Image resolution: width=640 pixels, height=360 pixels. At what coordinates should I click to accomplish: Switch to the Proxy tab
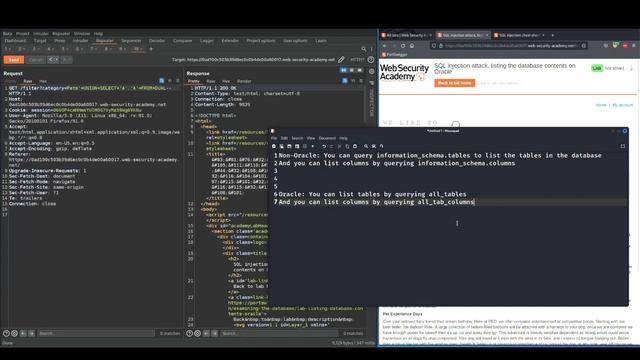click(x=60, y=41)
